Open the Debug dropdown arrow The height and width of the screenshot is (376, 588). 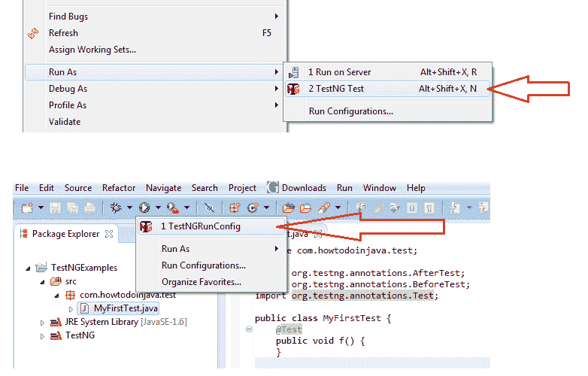coord(129,208)
